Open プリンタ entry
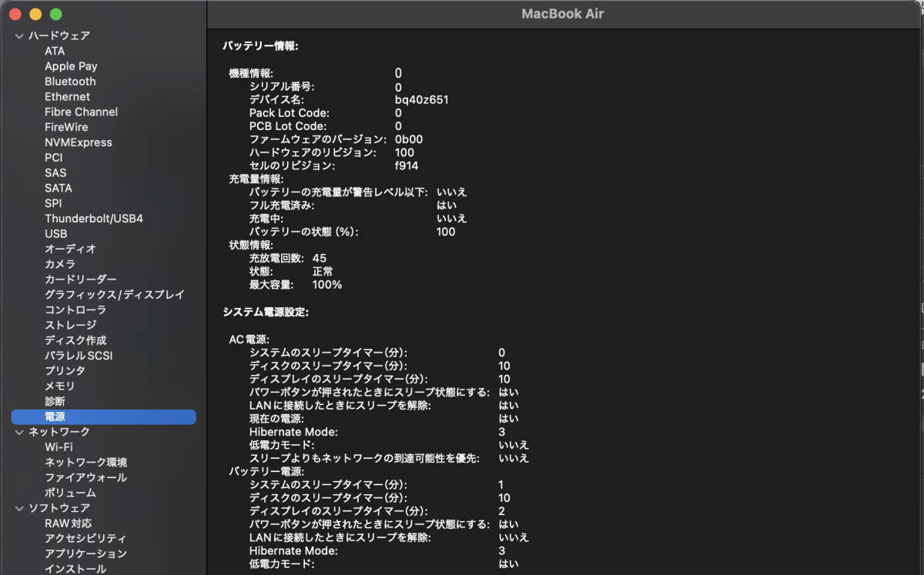The height and width of the screenshot is (575, 924). pos(65,370)
